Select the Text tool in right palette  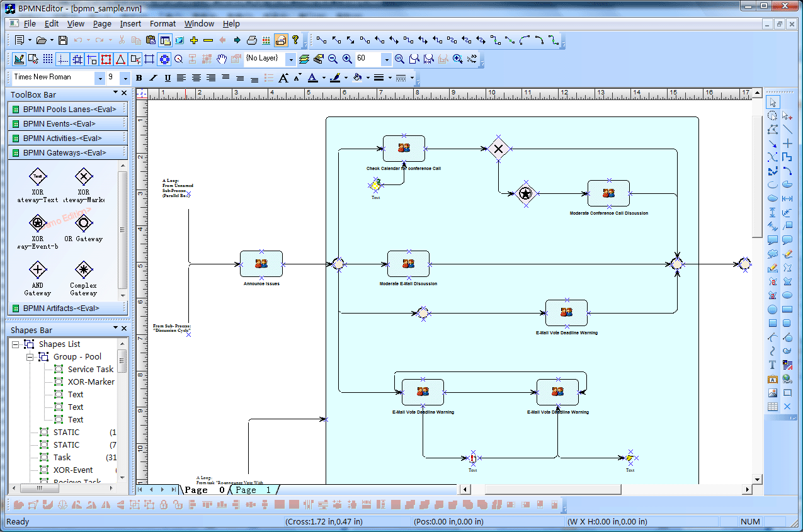tap(772, 365)
